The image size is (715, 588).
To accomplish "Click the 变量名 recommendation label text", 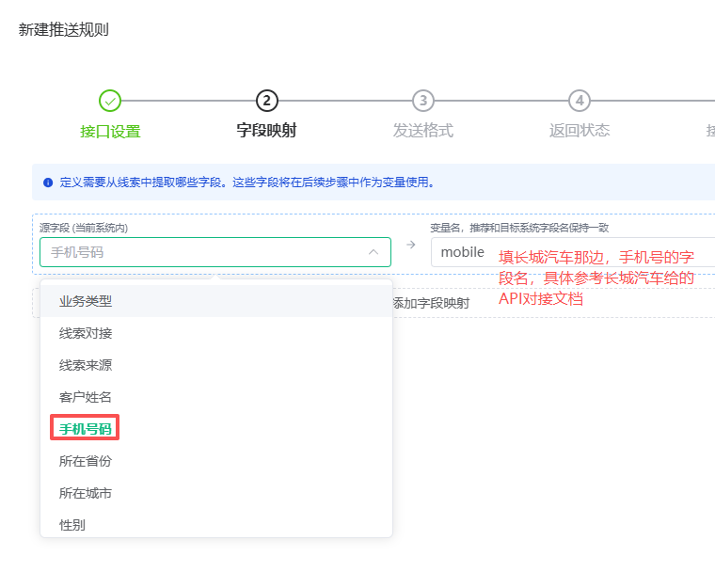I will [x=519, y=228].
